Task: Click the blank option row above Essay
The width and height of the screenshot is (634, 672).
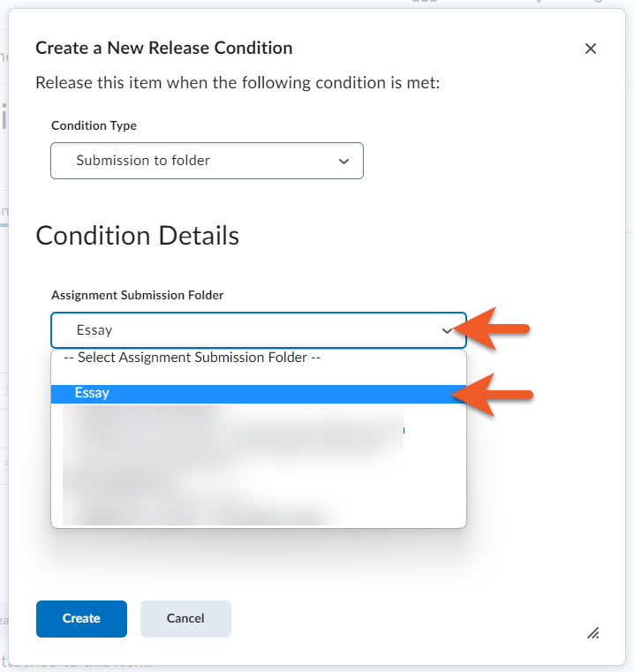Action: coord(256,375)
